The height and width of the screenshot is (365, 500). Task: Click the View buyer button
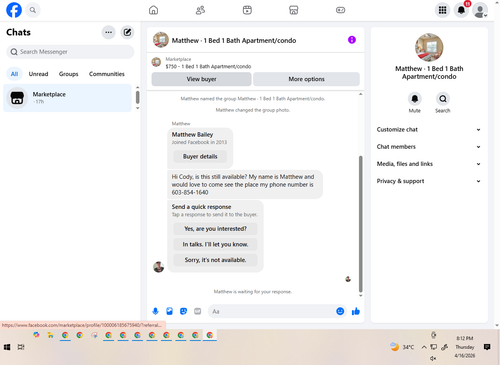201,79
